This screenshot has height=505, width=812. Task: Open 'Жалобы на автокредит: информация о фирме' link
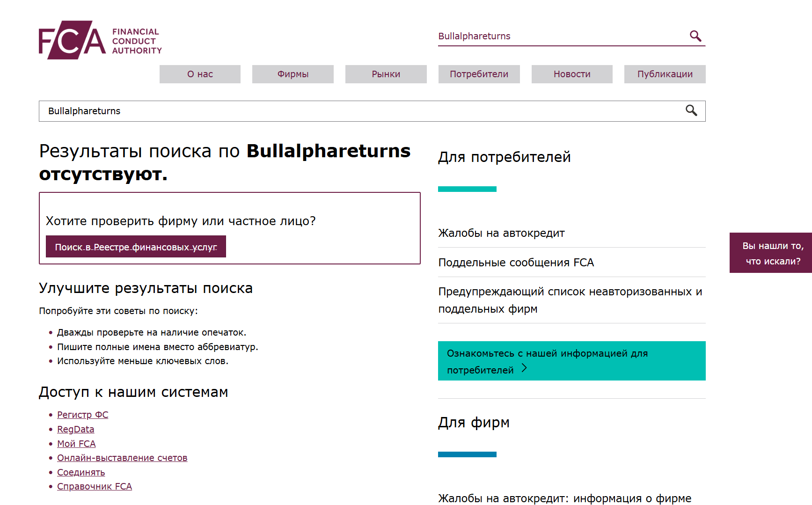(x=565, y=498)
